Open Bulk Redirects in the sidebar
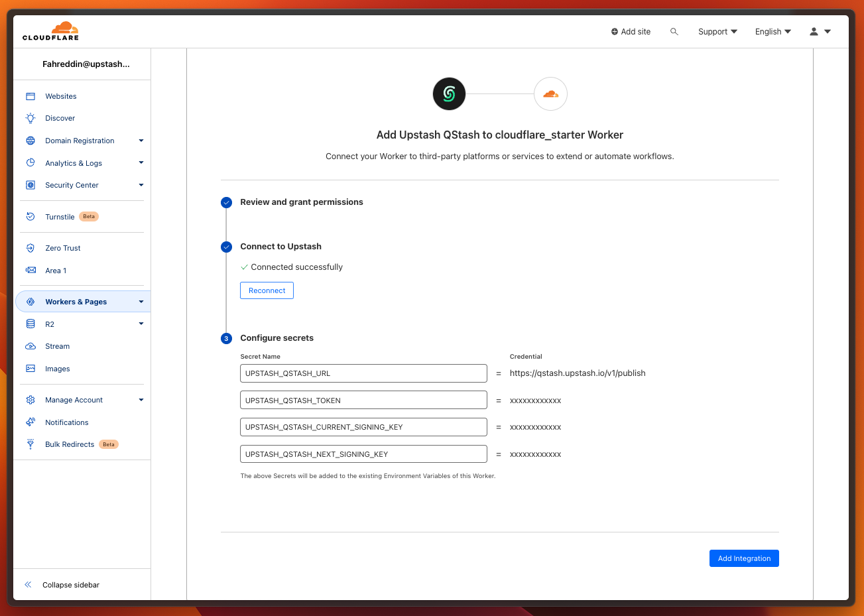864x616 pixels. click(70, 444)
